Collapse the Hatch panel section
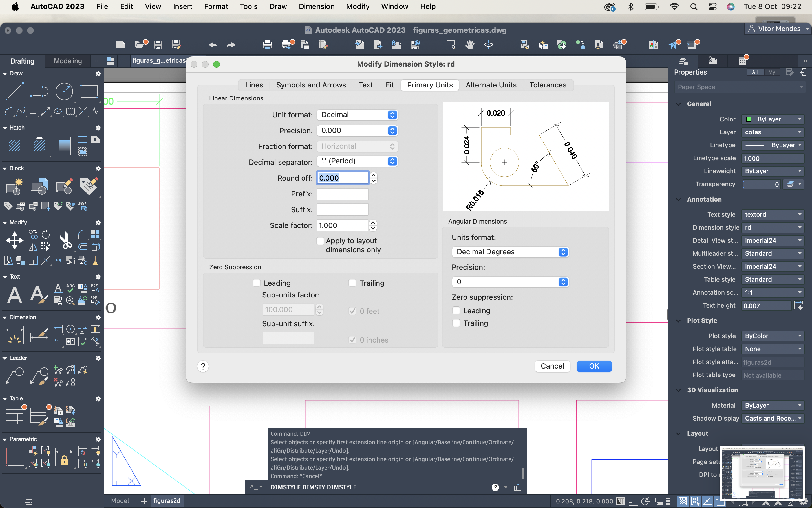 coord(5,128)
